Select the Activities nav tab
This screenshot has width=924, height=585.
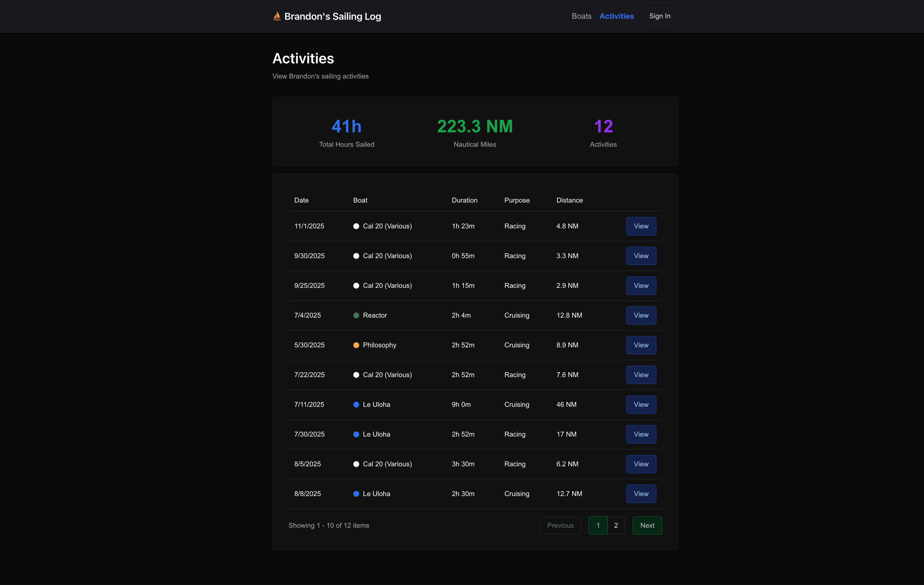click(616, 16)
